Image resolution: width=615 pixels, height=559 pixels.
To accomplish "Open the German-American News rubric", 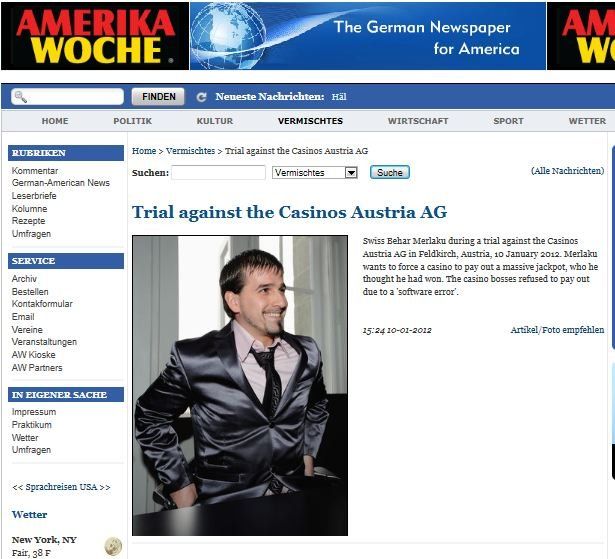I will click(61, 183).
